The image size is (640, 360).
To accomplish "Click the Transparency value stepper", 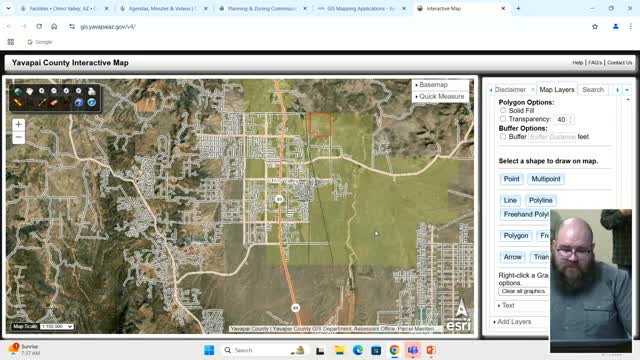I will click(x=571, y=119).
